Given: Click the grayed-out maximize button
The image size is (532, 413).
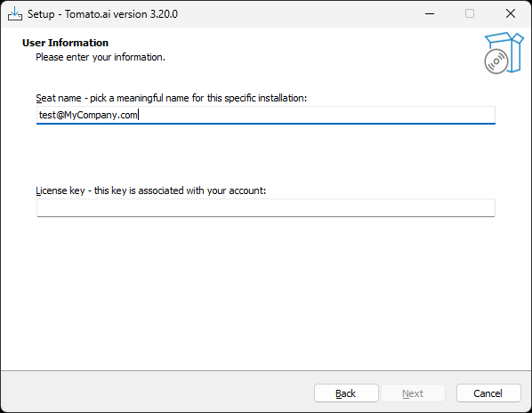Looking at the screenshot, I should click(470, 14).
